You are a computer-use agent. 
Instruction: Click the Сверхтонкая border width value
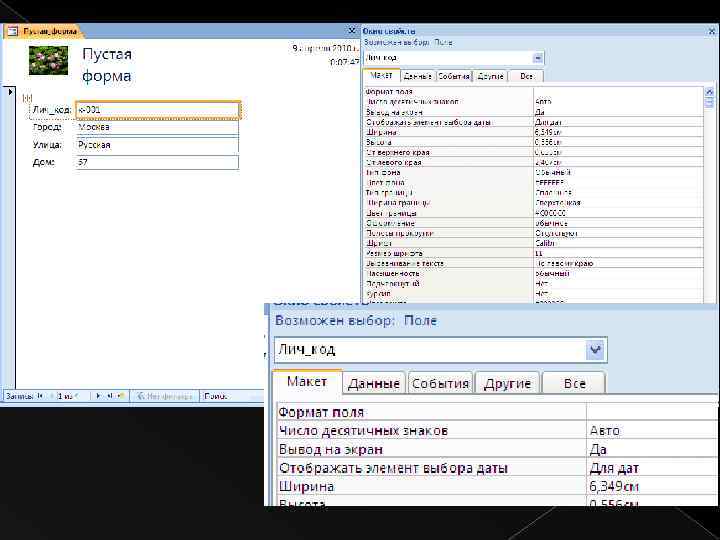(558, 203)
